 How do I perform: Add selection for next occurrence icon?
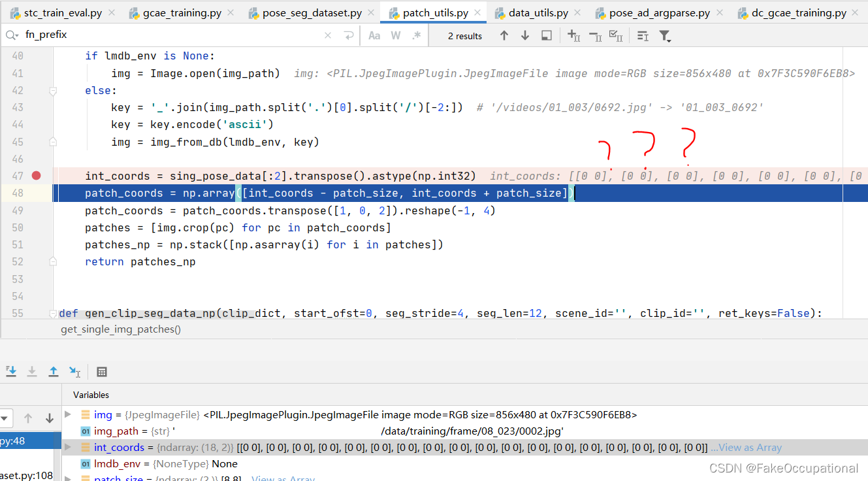click(574, 36)
